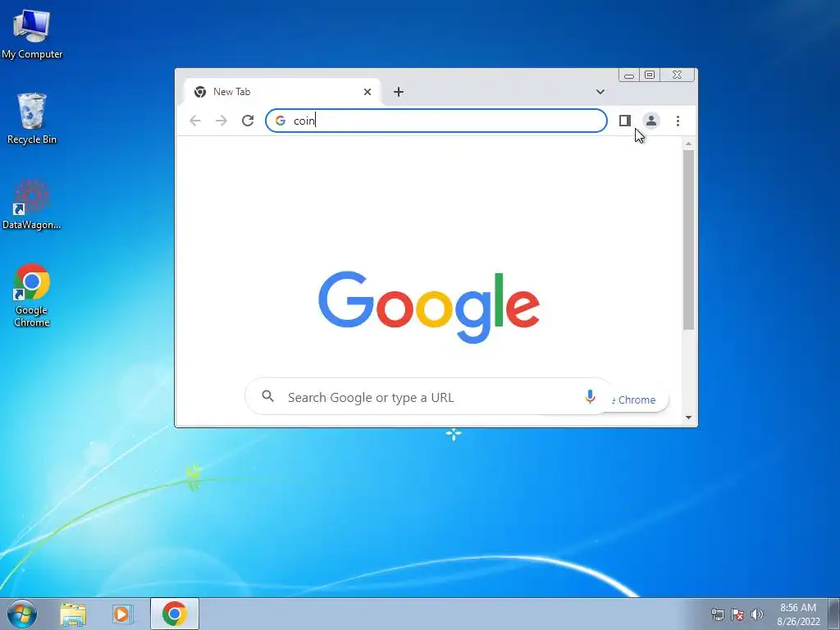
Task: Select the DataWagon desktop shortcut
Action: click(32, 204)
